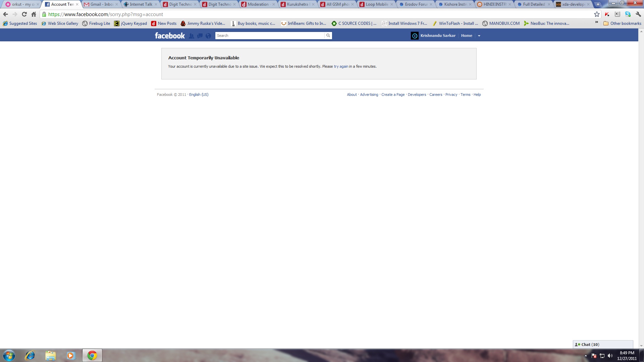Close the Account Temporarily Unavailable tab
The image size is (644, 362).
click(77, 4)
